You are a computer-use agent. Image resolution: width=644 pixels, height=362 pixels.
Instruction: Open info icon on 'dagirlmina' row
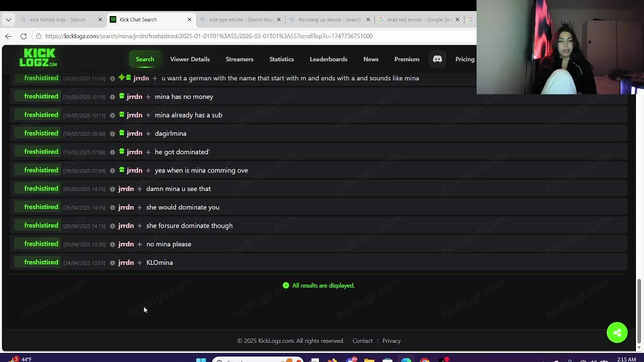point(113,134)
